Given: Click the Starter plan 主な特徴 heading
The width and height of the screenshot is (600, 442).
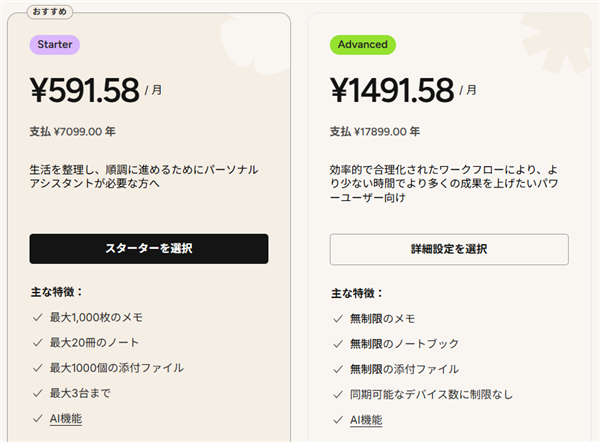Looking at the screenshot, I should point(56,292).
